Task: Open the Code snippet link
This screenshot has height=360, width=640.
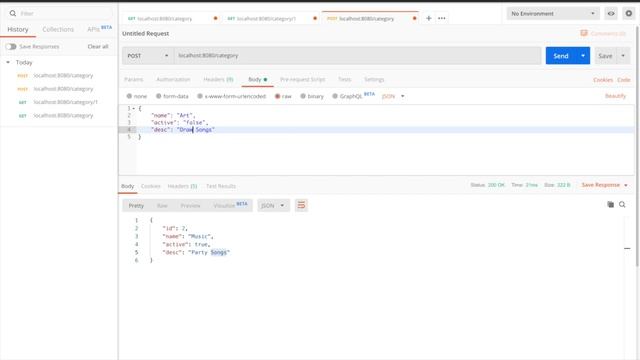Action: click(624, 80)
